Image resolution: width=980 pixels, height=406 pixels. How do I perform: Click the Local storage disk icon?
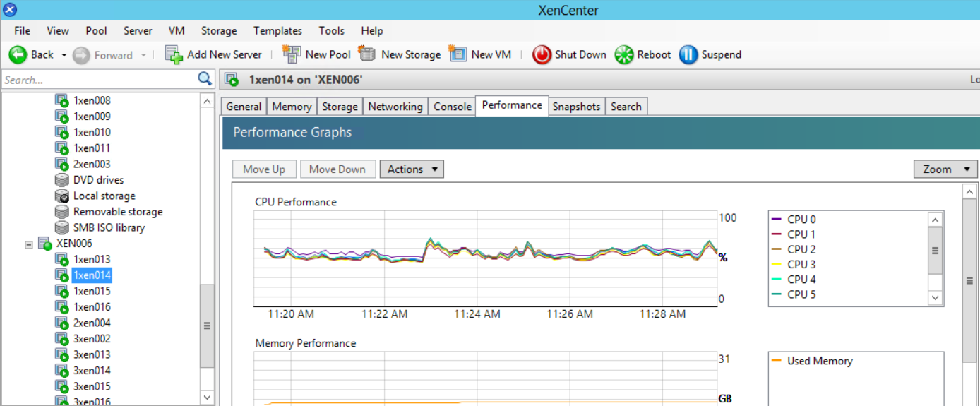pyautogui.click(x=62, y=196)
